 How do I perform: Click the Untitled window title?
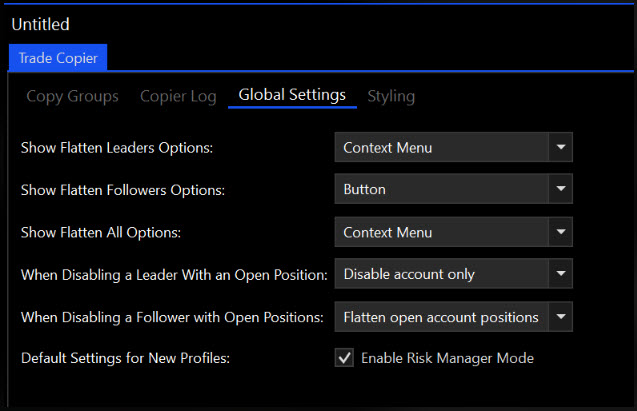[x=41, y=24]
